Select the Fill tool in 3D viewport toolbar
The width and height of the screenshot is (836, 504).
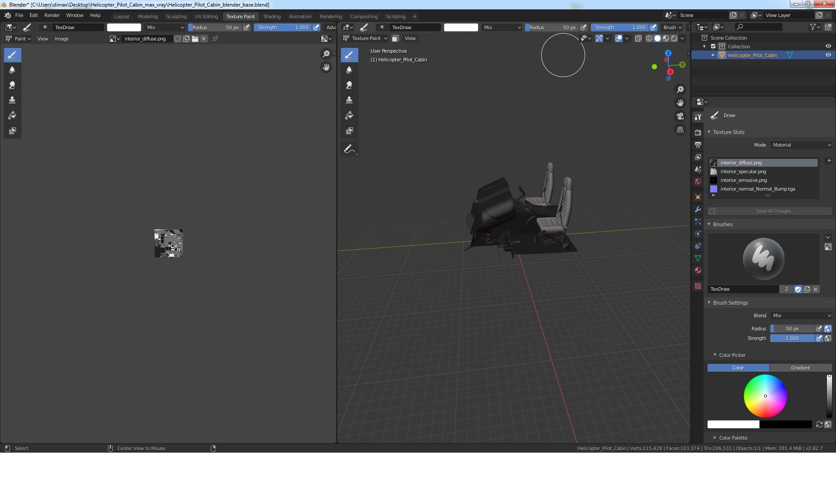[349, 115]
